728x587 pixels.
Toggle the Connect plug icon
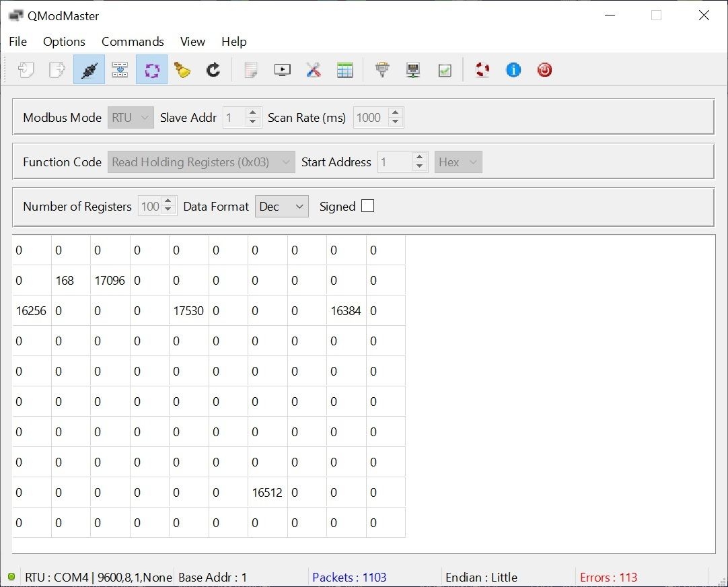tap(89, 69)
